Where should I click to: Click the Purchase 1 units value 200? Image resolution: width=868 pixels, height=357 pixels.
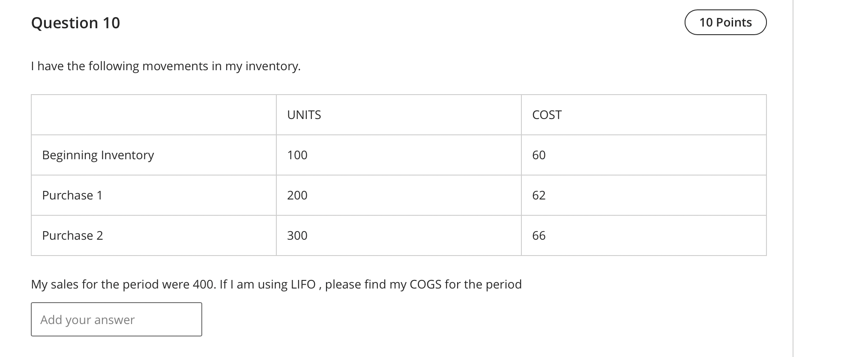pos(297,195)
